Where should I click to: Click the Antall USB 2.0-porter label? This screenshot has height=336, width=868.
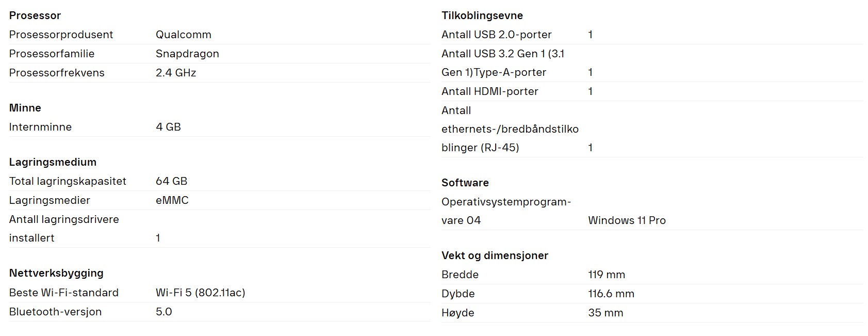496,35
